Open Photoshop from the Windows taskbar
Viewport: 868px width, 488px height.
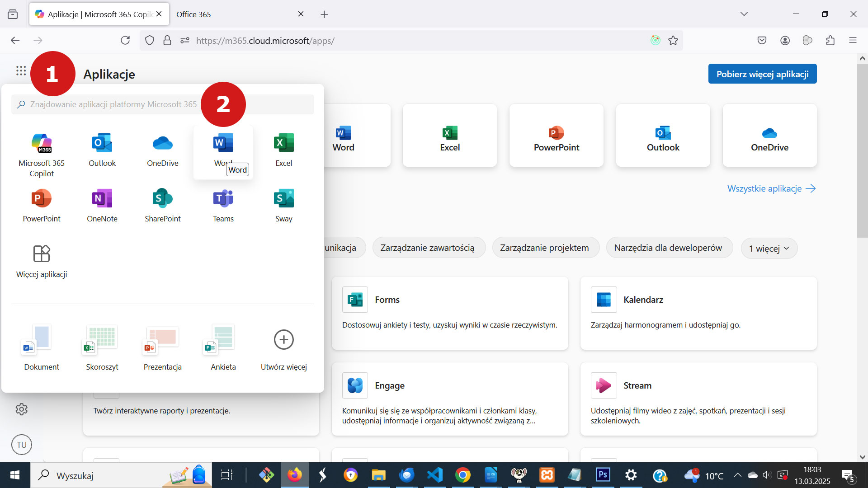(x=603, y=475)
